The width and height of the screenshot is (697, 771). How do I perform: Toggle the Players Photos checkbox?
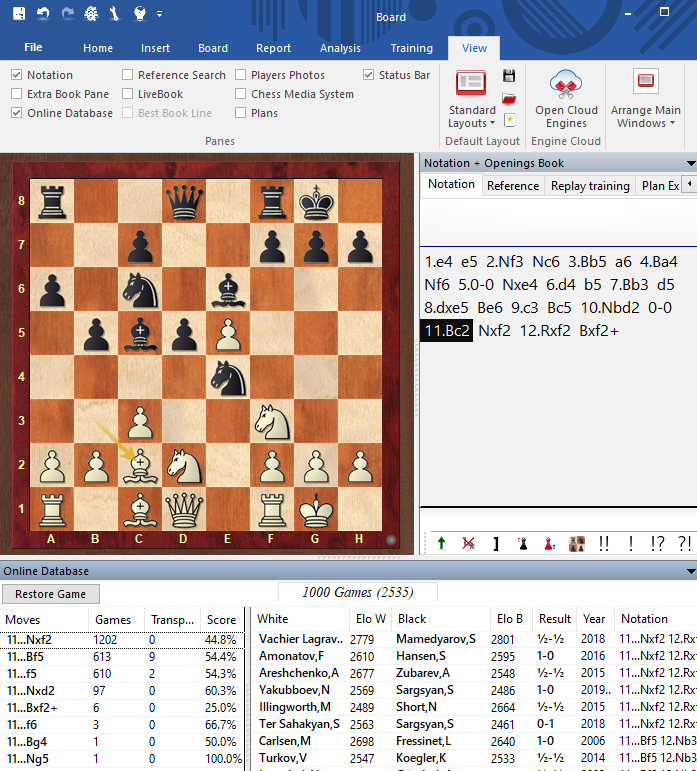click(241, 75)
